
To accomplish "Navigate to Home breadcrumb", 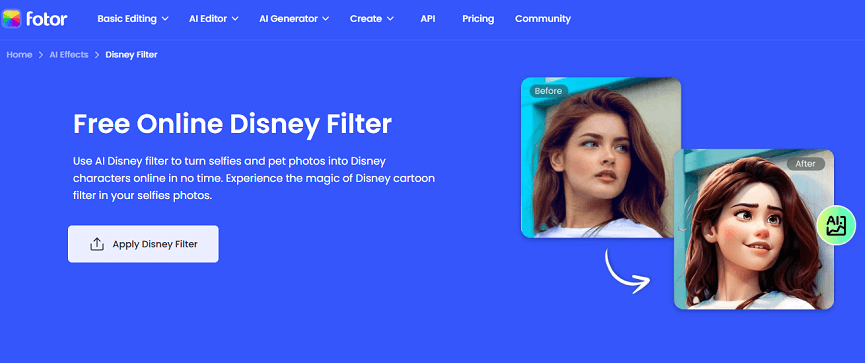I will coord(19,55).
